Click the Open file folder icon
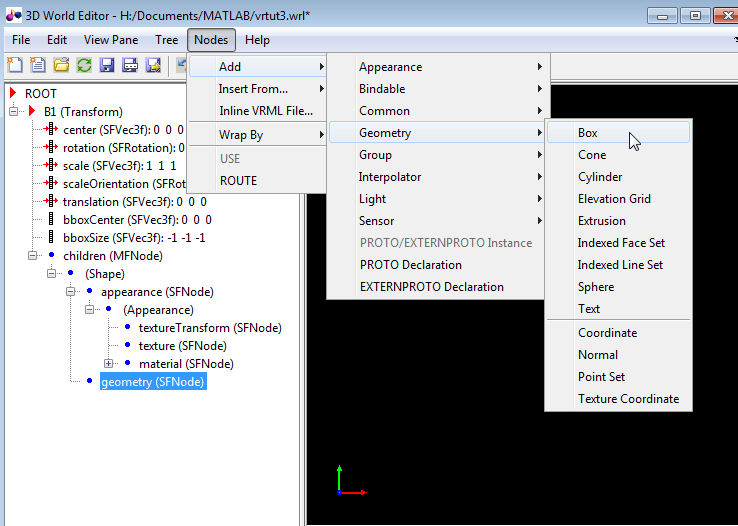 click(61, 65)
